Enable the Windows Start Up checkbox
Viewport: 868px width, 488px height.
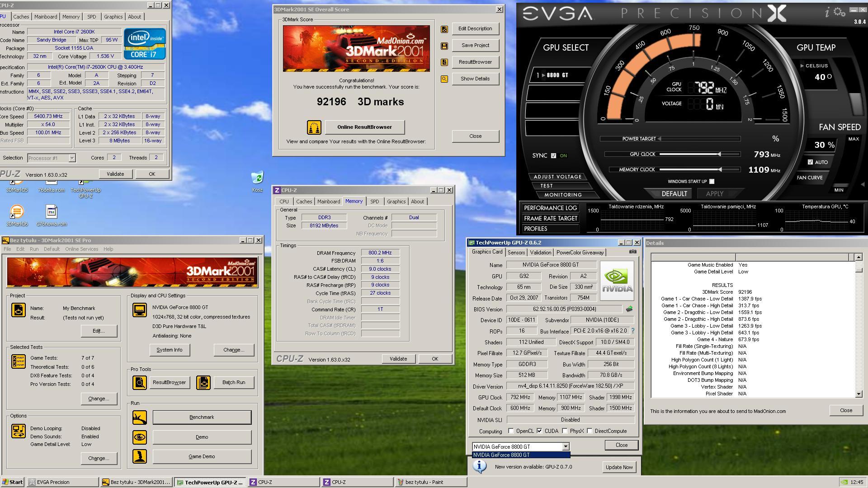click(712, 182)
